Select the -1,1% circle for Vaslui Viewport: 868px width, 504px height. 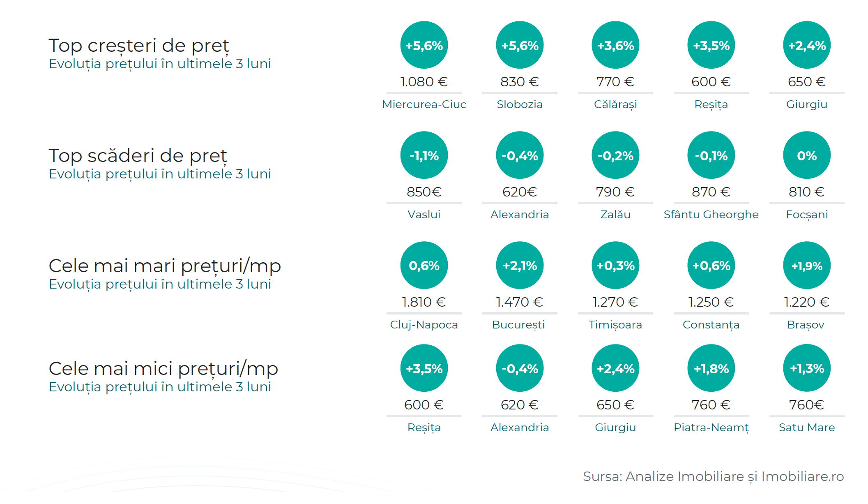coord(424,155)
